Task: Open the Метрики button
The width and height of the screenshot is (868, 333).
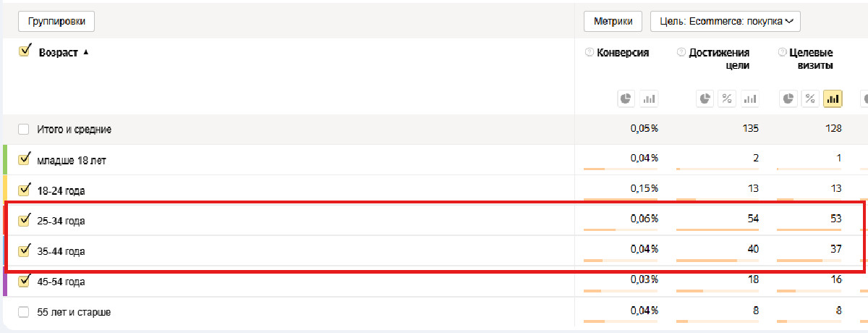Action: [x=613, y=22]
